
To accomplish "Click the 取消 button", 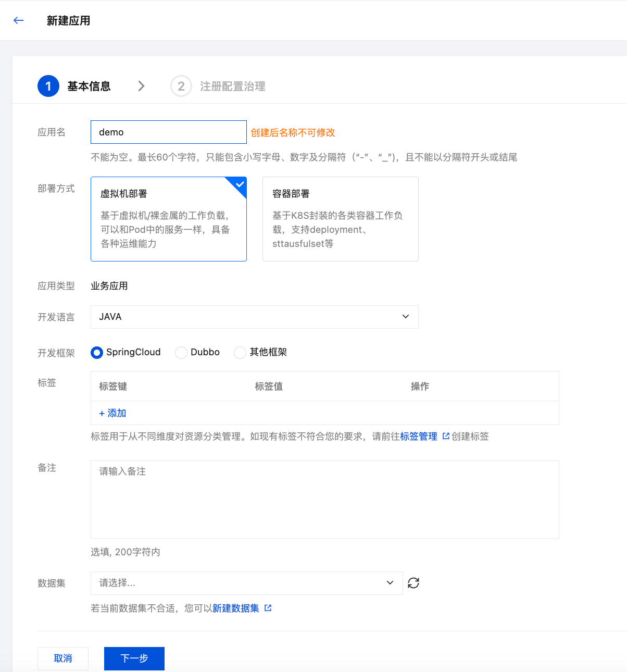I will [x=63, y=658].
